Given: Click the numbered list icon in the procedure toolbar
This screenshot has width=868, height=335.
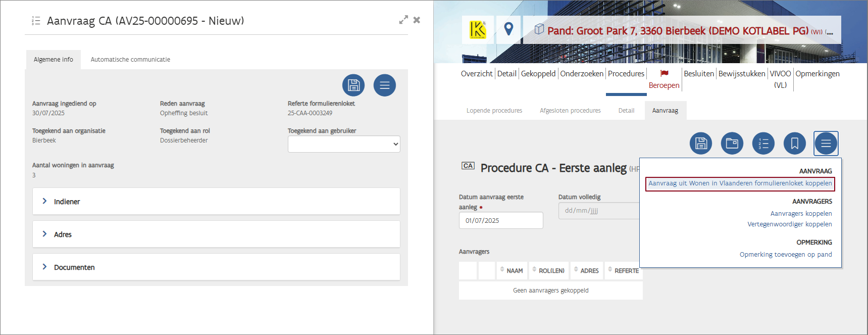Looking at the screenshot, I should 763,143.
